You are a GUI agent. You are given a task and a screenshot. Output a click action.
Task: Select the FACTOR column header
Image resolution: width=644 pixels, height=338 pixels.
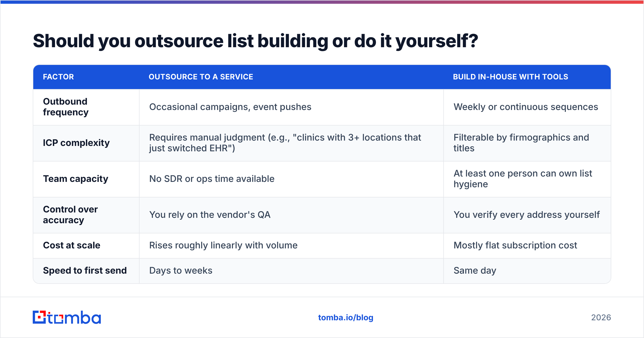58,77
